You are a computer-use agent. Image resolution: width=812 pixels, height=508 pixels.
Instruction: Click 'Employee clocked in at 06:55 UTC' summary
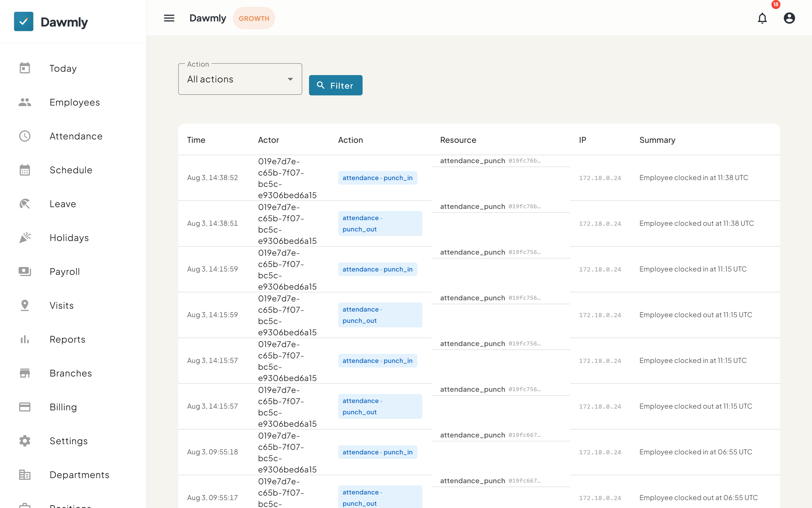point(696,452)
